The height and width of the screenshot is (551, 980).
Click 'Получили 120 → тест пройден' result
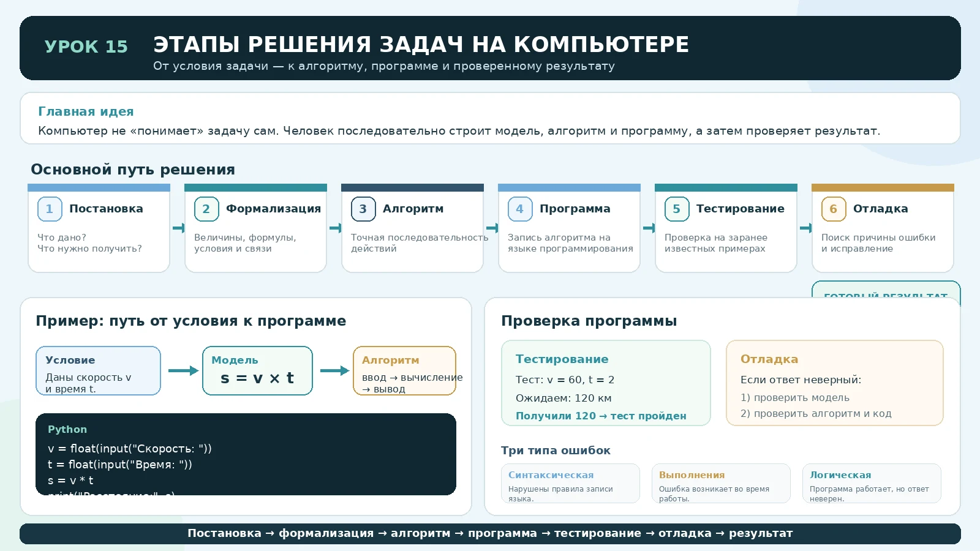click(x=601, y=416)
